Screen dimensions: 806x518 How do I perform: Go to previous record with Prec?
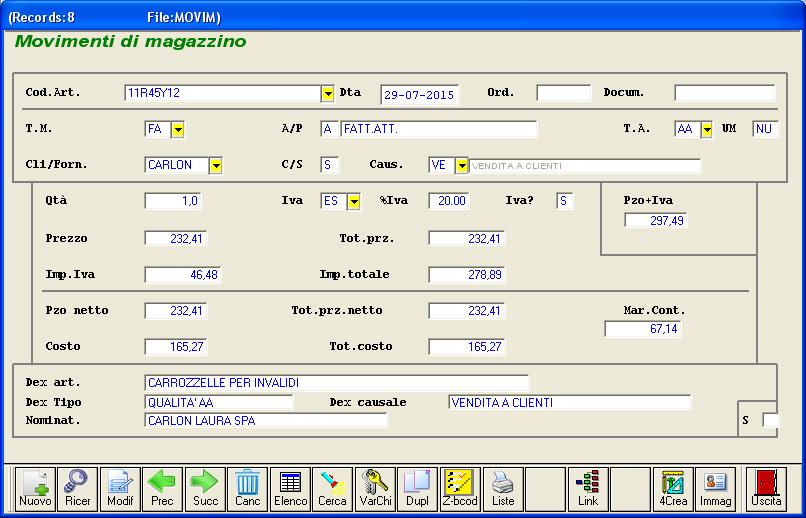pyautogui.click(x=162, y=488)
